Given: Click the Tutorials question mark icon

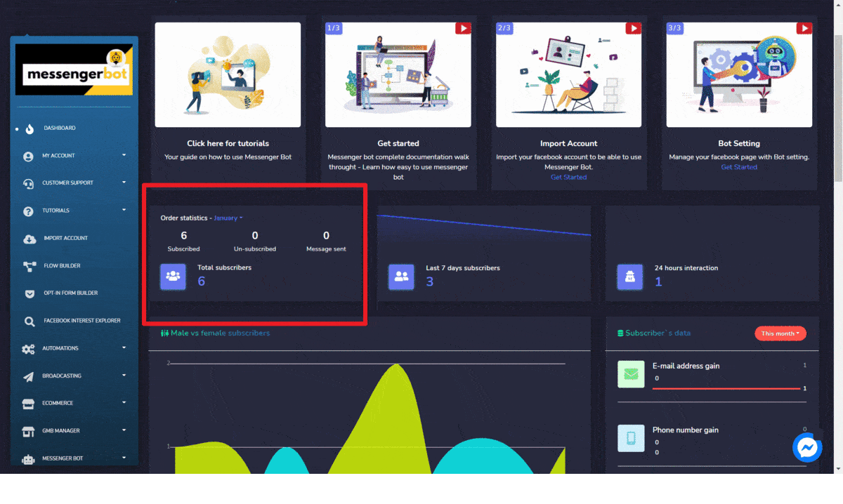Looking at the screenshot, I should pyautogui.click(x=28, y=211).
